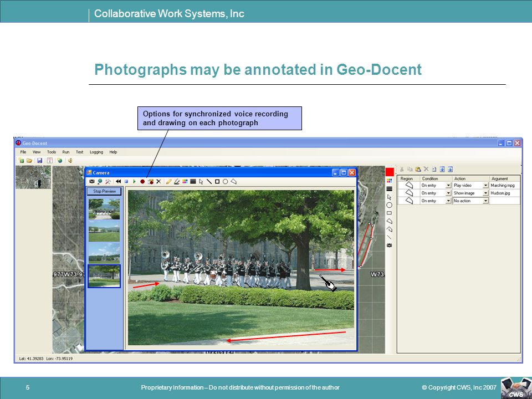The height and width of the screenshot is (399, 532).
Task: Stop playback with the blue square button
Action: tap(126, 182)
